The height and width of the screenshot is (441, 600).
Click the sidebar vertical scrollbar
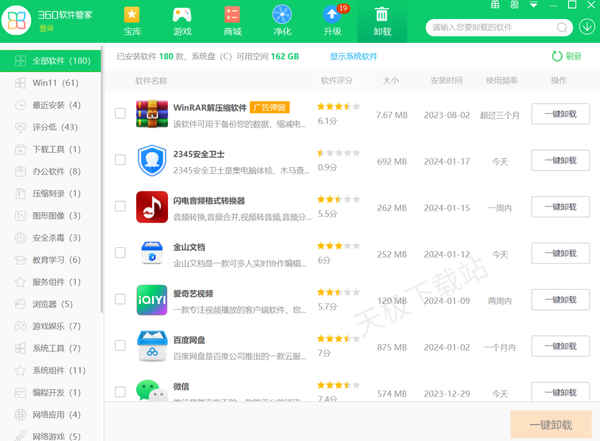click(x=102, y=179)
